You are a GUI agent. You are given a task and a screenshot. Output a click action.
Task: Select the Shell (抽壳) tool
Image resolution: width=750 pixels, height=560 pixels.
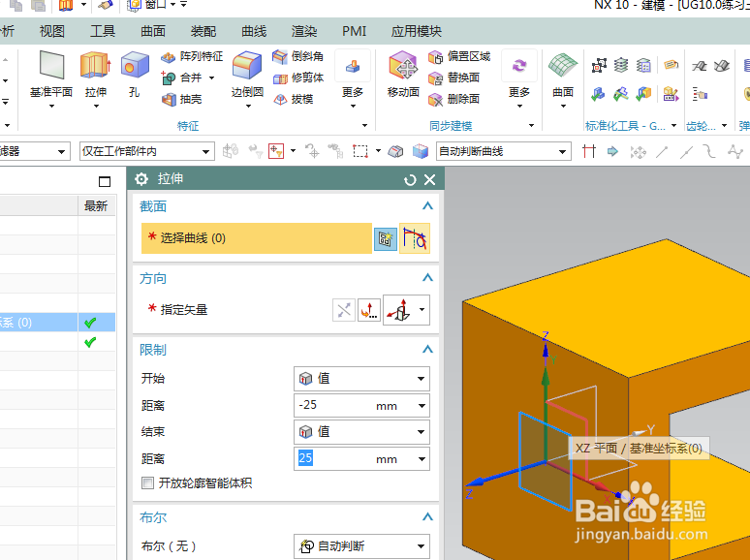(x=182, y=99)
